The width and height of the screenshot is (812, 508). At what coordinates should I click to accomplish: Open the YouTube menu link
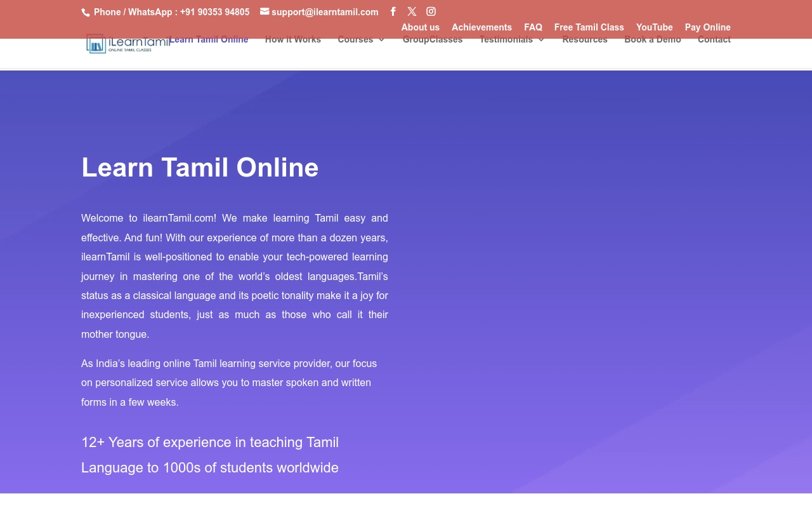point(655,27)
